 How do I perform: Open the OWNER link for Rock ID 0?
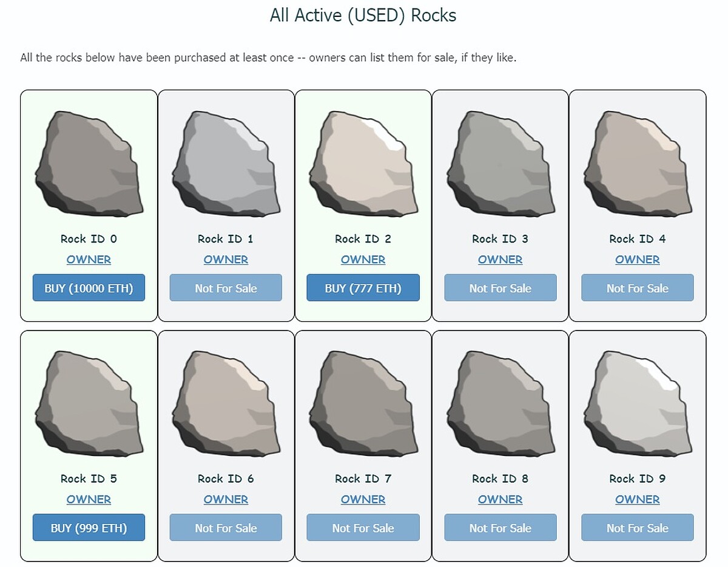pyautogui.click(x=89, y=260)
